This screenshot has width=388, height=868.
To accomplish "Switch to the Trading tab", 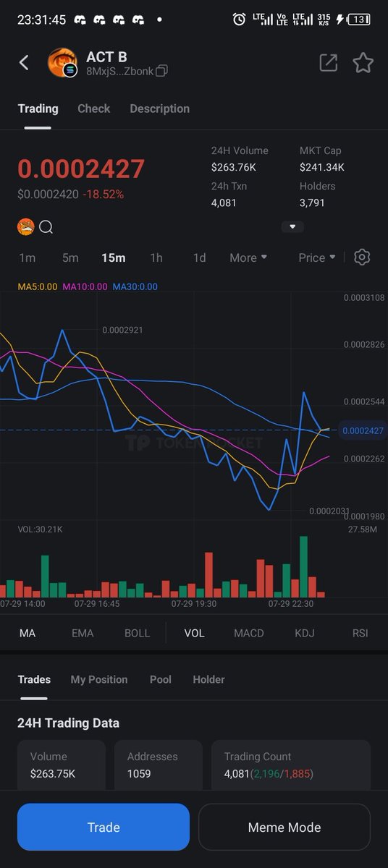I will [38, 109].
